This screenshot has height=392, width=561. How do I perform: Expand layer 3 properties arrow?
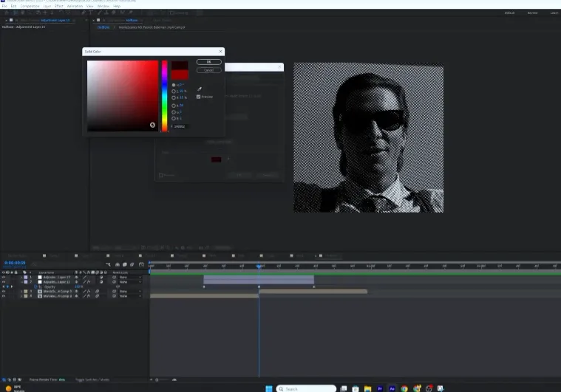[21, 291]
